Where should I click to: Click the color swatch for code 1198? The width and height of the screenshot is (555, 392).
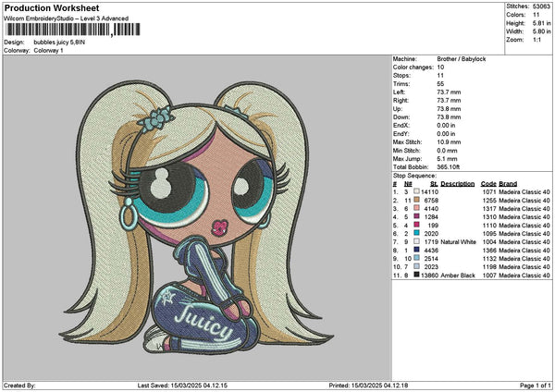pos(416,267)
